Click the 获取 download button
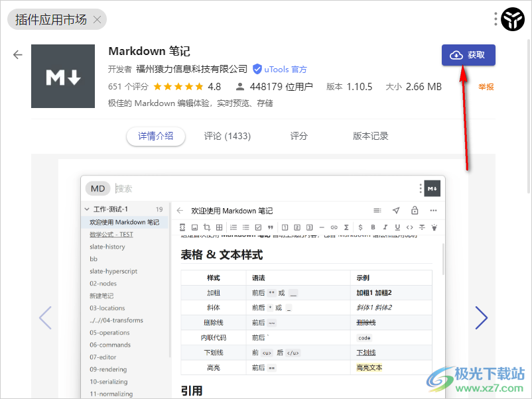Viewport: 532px width, 399px height. (x=468, y=55)
